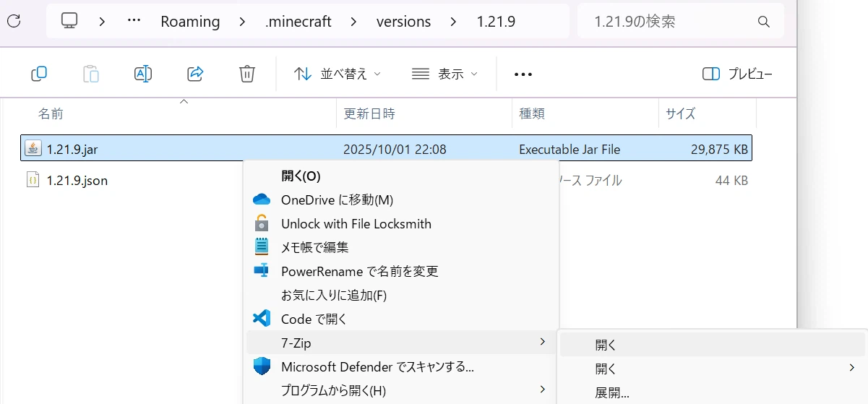The image size is (868, 404).
Task: Open the 表示 view dropdown
Action: [444, 74]
